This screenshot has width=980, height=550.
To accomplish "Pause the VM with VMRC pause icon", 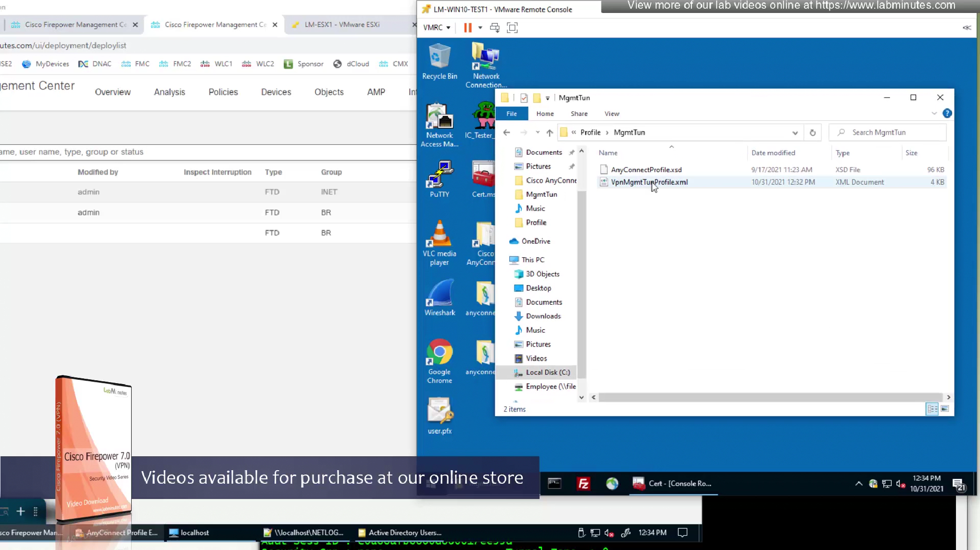I will pyautogui.click(x=467, y=28).
